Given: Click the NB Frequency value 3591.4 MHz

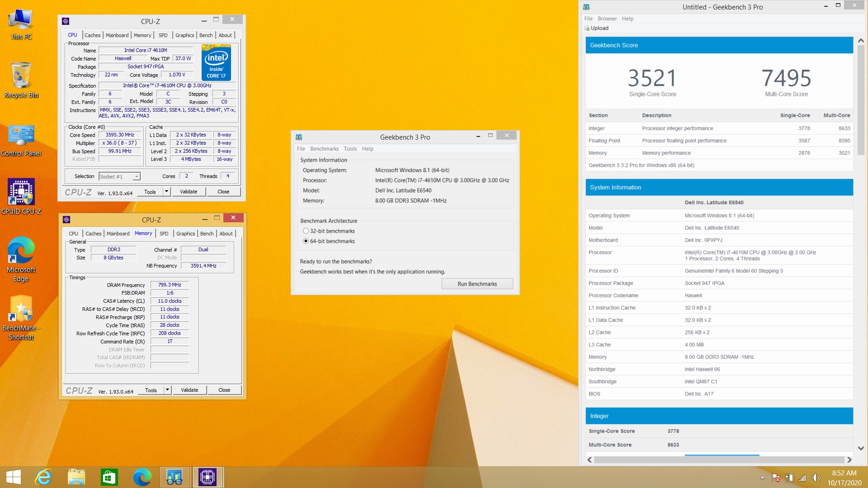Looking at the screenshot, I should coord(203,266).
